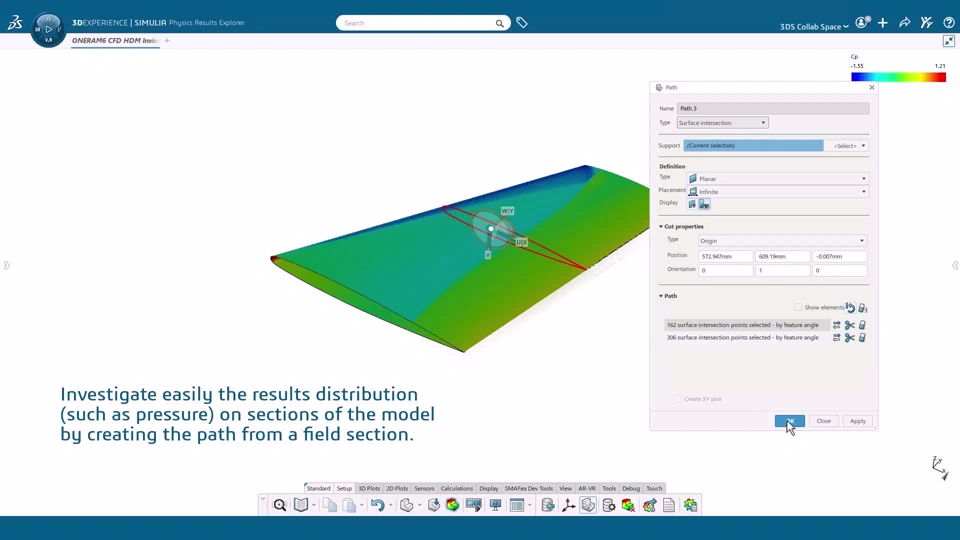Open the 3DS Collab Space dropdown
The image size is (960, 540).
point(814,26)
